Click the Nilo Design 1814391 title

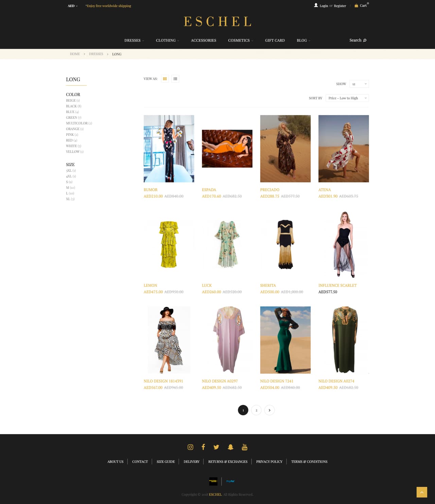click(163, 381)
